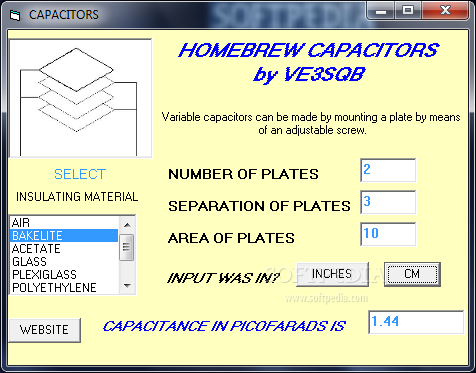476x373 pixels.
Task: Click the capacitor plates diagram image
Action: pos(80,98)
